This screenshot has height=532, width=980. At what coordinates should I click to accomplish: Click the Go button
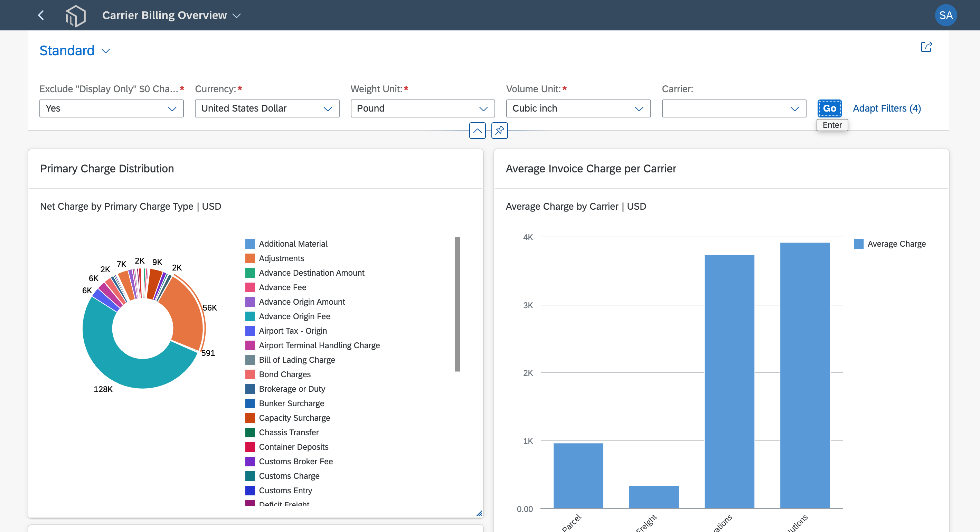pos(829,108)
